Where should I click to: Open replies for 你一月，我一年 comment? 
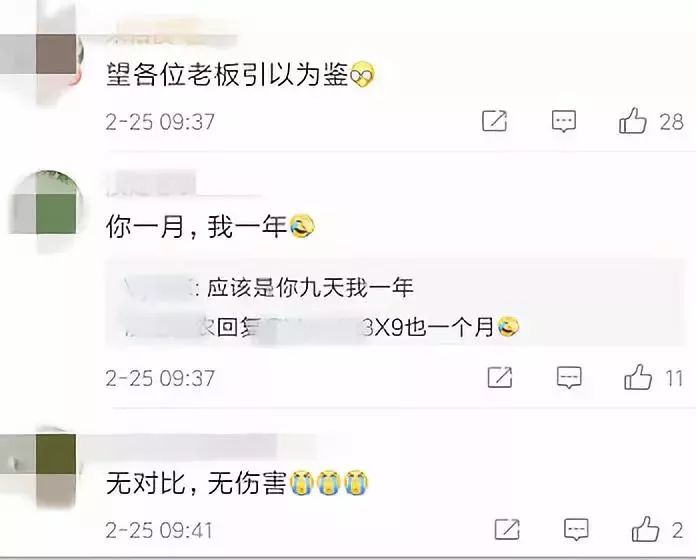tap(569, 378)
